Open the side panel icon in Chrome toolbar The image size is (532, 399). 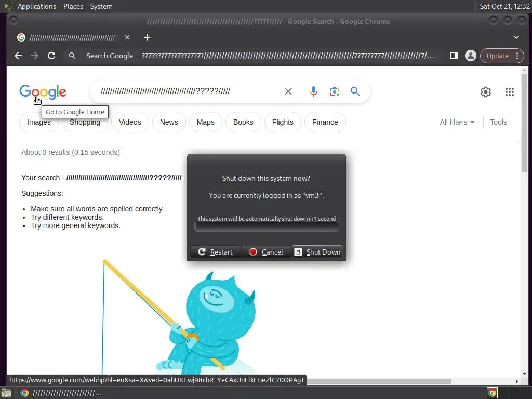coord(454,56)
